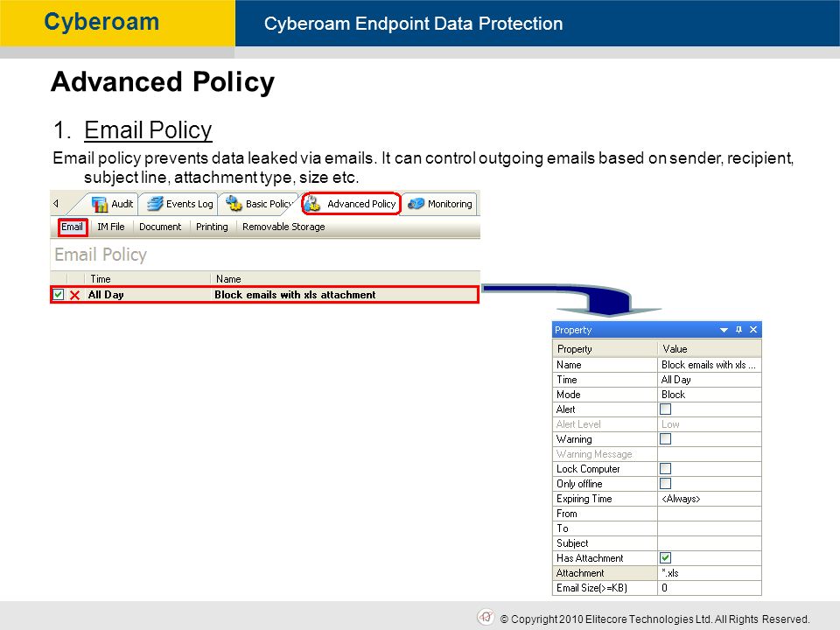Click the Monitoring tab icon
840x630 pixels.
[416, 204]
